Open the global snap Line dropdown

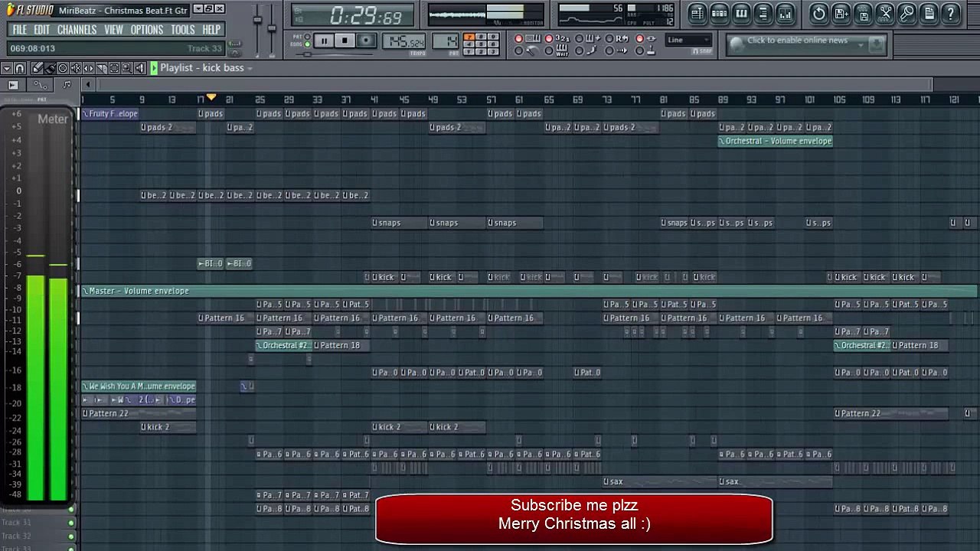click(x=689, y=40)
